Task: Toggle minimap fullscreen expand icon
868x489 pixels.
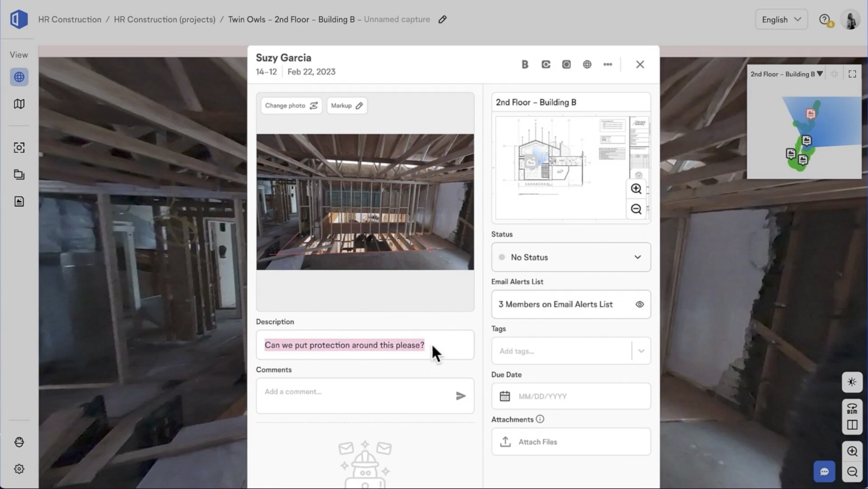Action: [852, 74]
